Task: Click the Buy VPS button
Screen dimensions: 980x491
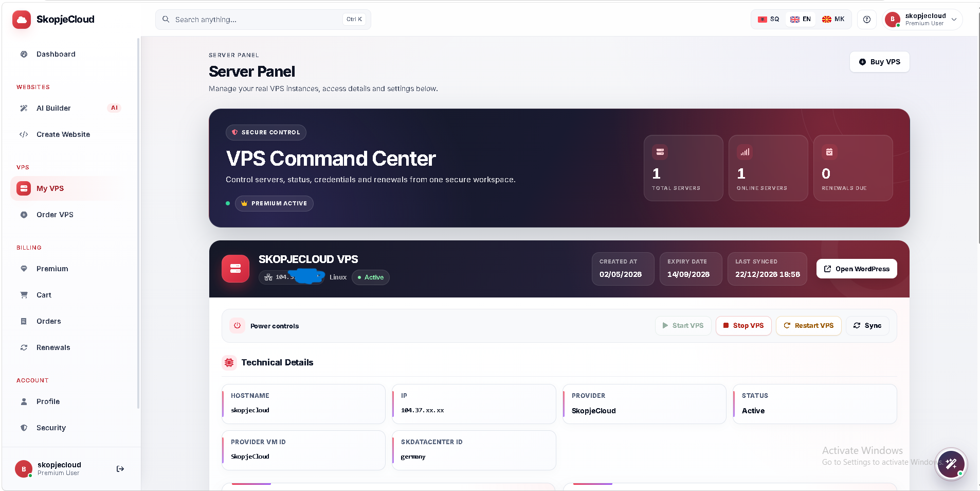Action: (x=880, y=62)
